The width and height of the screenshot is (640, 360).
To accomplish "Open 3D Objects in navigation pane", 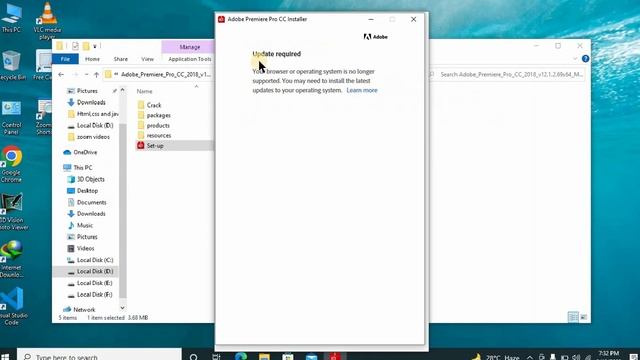I will pos(91,179).
